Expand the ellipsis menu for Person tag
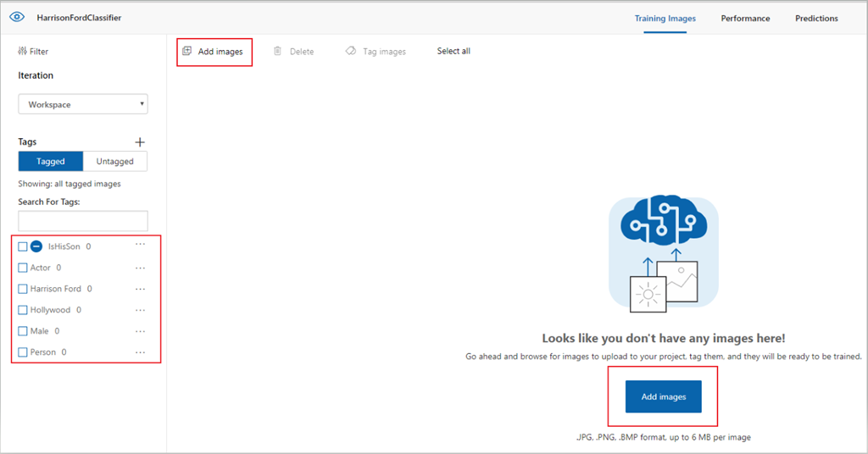This screenshot has height=454, width=868. point(141,352)
